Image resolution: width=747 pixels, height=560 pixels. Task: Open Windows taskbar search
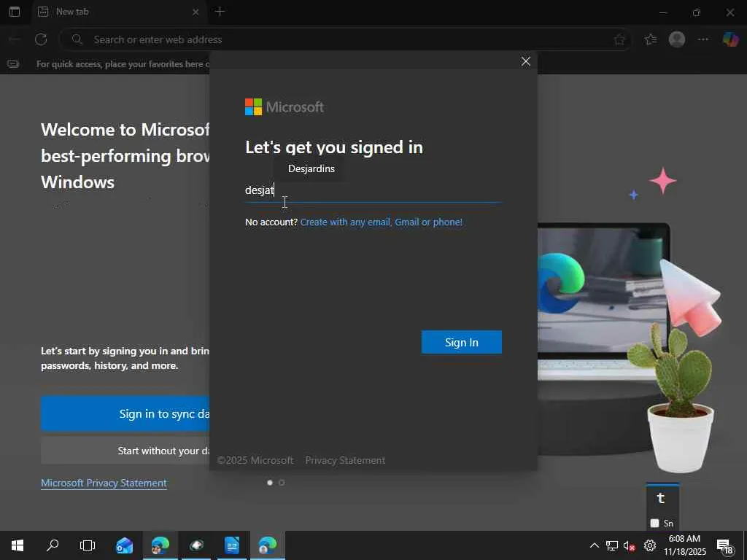coord(53,545)
